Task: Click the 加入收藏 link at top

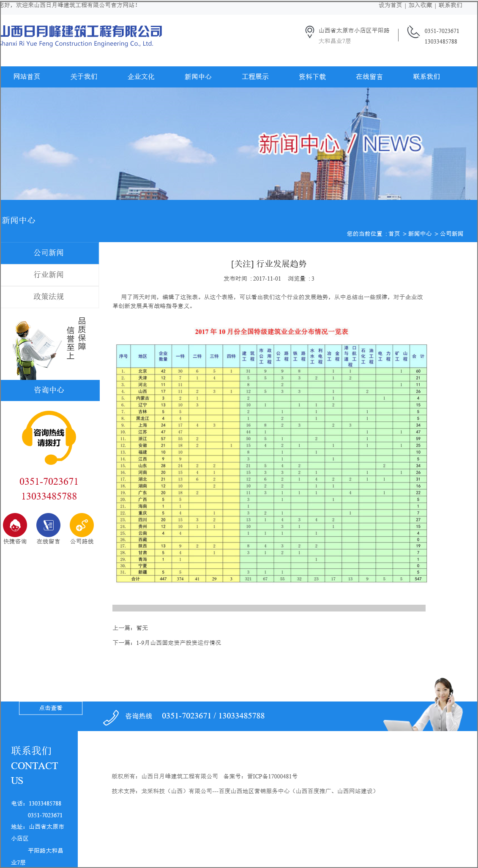Action: [420, 5]
